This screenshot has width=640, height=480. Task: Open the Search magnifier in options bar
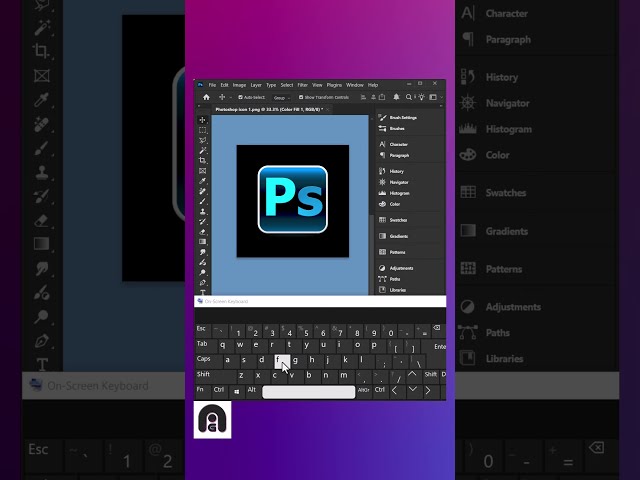tap(409, 97)
